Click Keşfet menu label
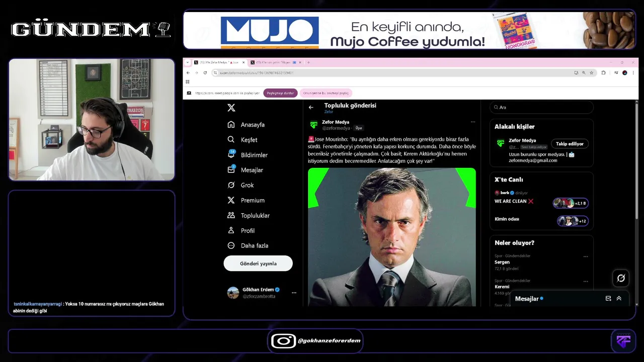This screenshot has height=362, width=644. pyautogui.click(x=249, y=140)
